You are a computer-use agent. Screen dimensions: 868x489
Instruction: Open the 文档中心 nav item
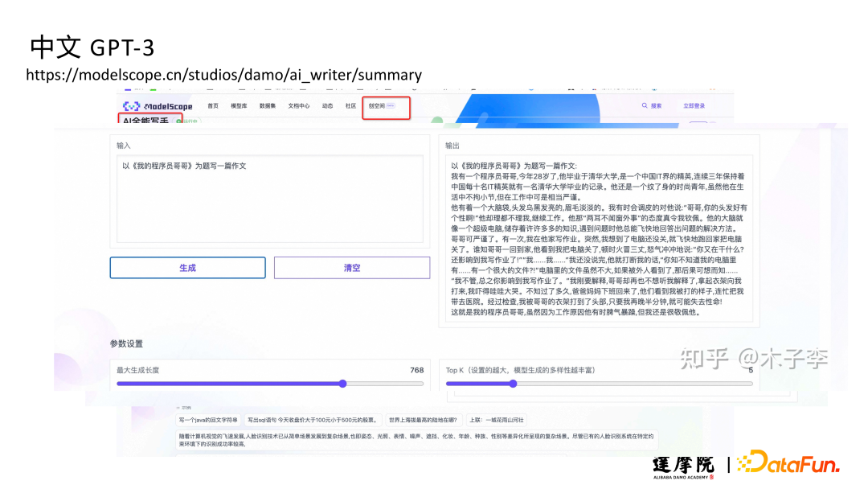click(x=299, y=106)
